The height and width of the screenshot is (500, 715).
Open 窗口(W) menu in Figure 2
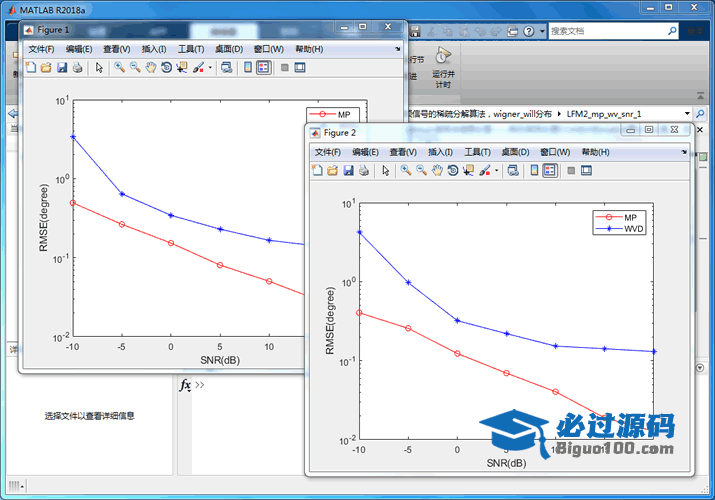[555, 152]
